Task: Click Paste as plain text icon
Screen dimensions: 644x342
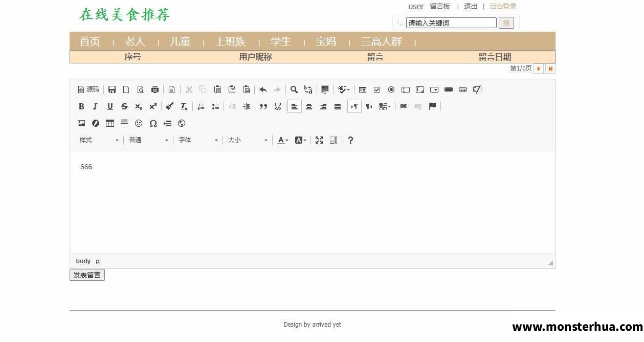Action: pos(232,89)
